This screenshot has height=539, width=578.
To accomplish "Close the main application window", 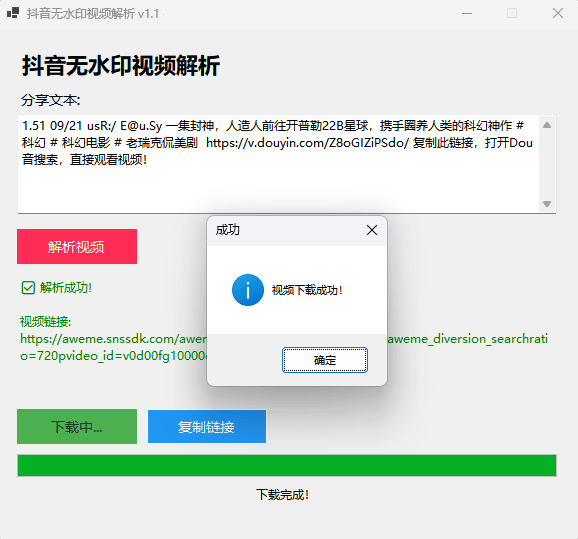I will click(558, 14).
